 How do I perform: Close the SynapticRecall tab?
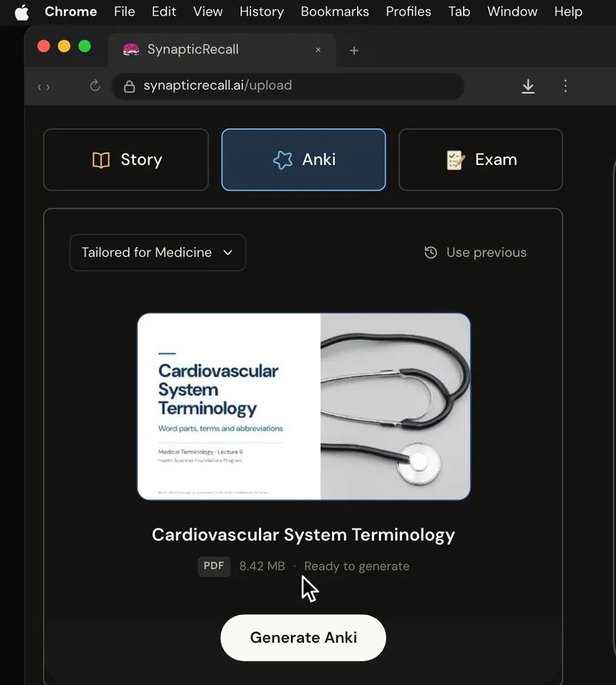point(318,50)
